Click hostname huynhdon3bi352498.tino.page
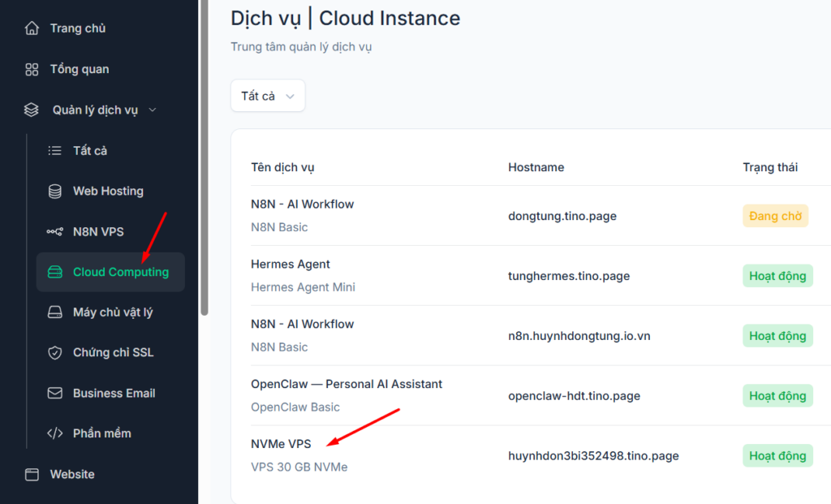Screen dimensions: 831x504 tap(593, 456)
